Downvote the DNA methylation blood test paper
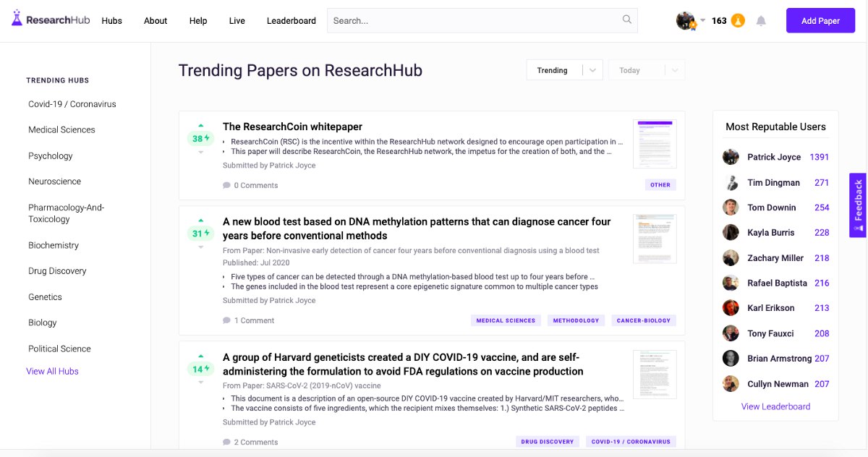Screen dimensions: 868x457 point(201,247)
